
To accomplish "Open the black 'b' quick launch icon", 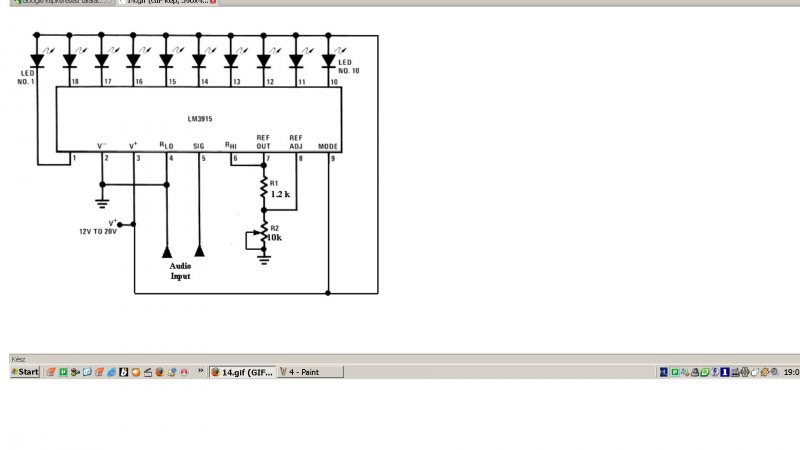I will pyautogui.click(x=123, y=372).
